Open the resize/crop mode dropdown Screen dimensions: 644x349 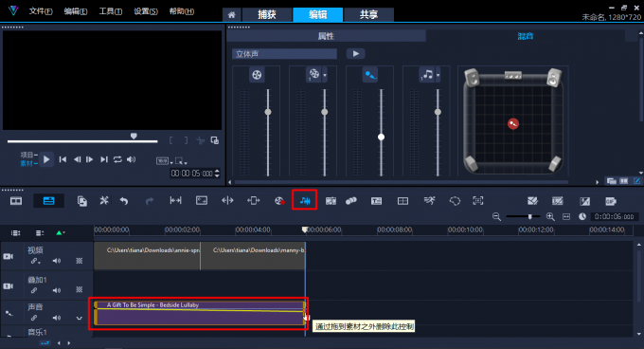181,160
